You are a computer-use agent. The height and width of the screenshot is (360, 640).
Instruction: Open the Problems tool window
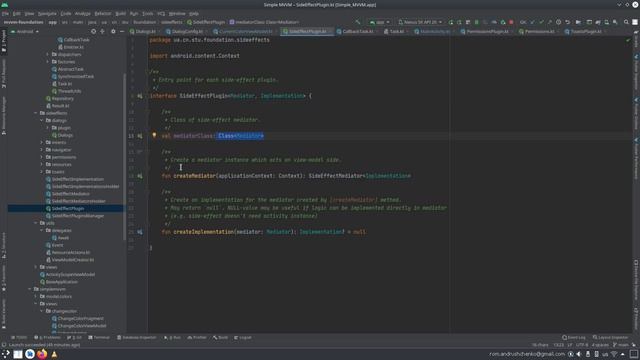[x=47, y=338]
